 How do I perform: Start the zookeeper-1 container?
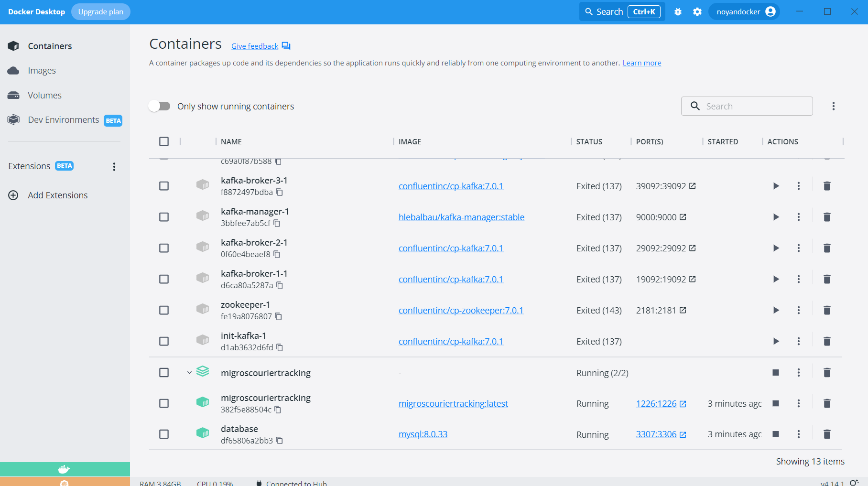click(x=776, y=310)
